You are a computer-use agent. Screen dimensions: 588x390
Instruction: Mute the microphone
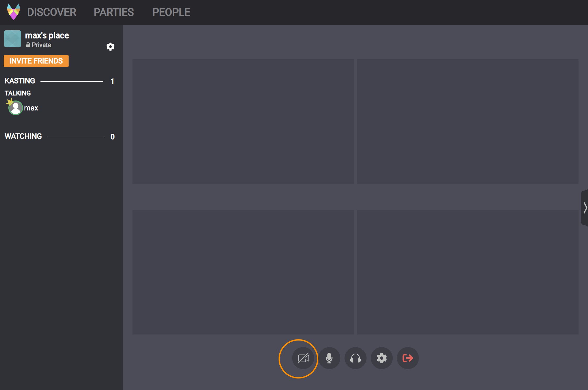click(329, 358)
